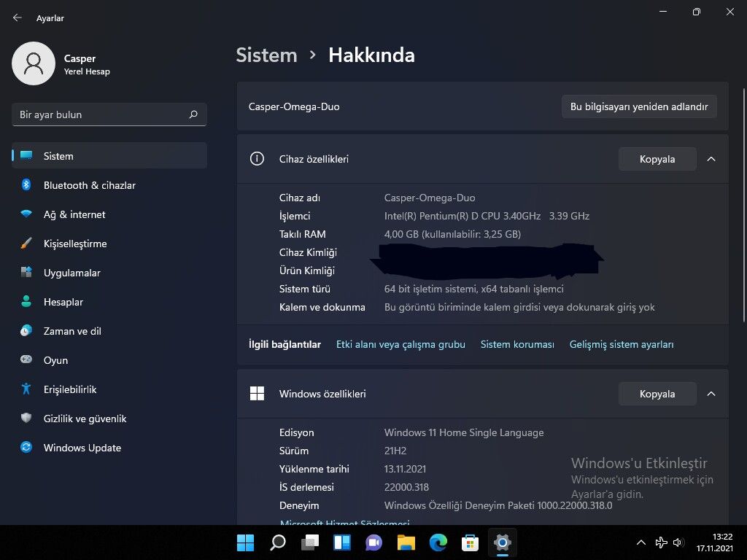This screenshot has height=560, width=747.
Task: Open the Sistem koruması link
Action: [x=517, y=344]
